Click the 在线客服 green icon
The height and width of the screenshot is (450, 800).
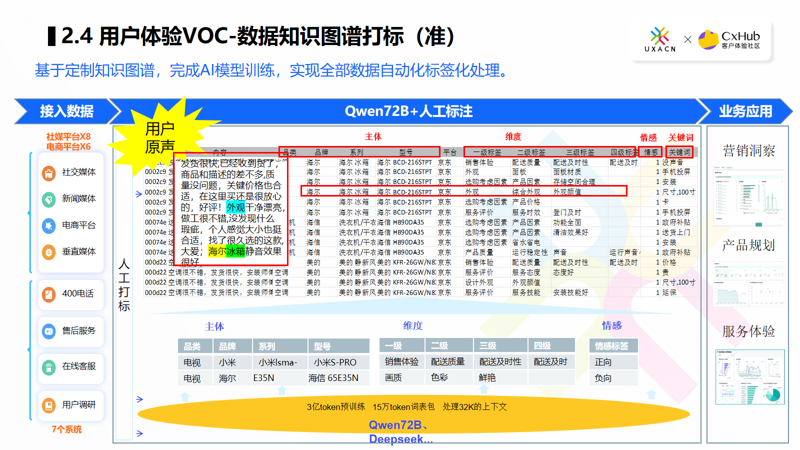tap(48, 367)
